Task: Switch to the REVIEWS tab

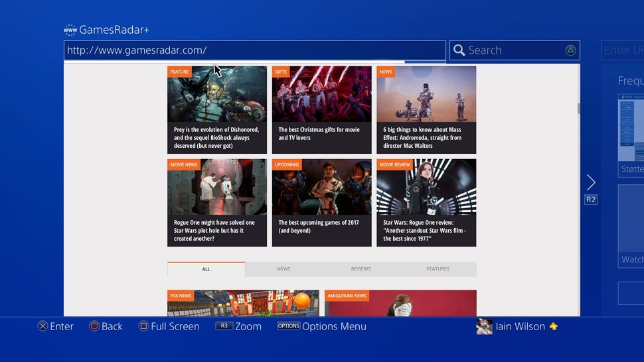Action: pos(361,269)
